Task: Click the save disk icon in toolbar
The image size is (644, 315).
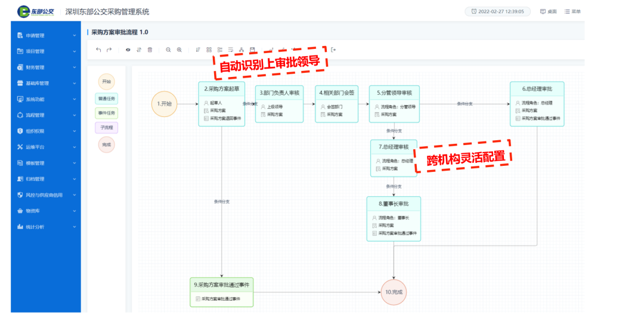Action: pyautogui.click(x=252, y=50)
